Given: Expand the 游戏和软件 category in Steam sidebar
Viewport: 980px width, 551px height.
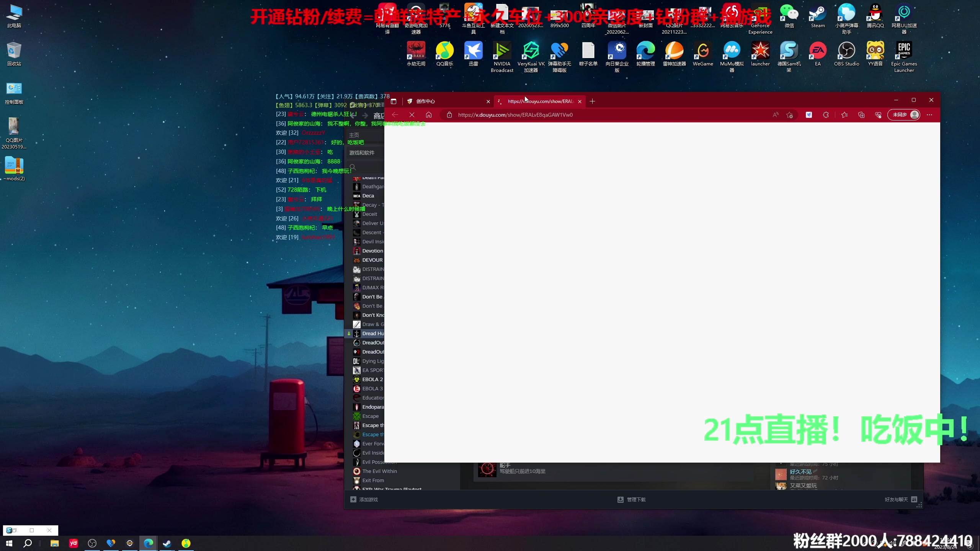Looking at the screenshot, I should click(x=361, y=152).
